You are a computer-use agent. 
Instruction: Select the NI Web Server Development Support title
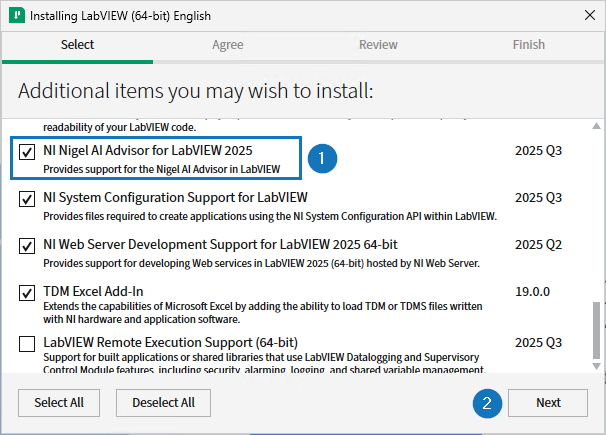(x=220, y=245)
